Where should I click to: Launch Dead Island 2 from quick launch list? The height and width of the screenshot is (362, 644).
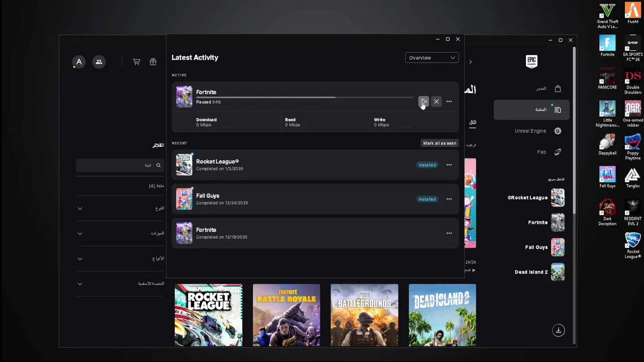pyautogui.click(x=539, y=272)
